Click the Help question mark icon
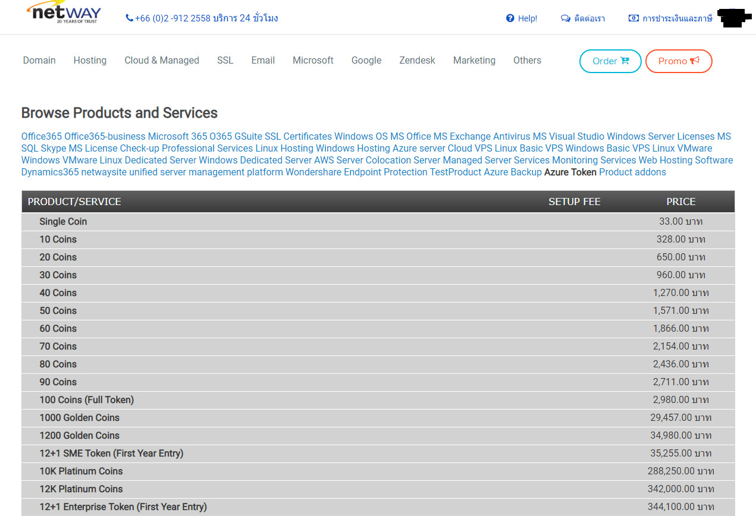This screenshot has height=532, width=756. point(510,18)
